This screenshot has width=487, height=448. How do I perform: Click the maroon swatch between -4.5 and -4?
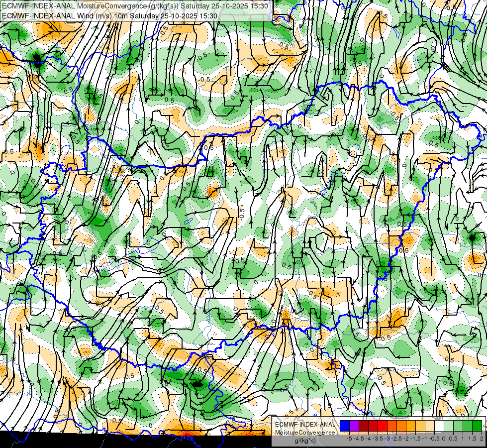click(x=364, y=426)
